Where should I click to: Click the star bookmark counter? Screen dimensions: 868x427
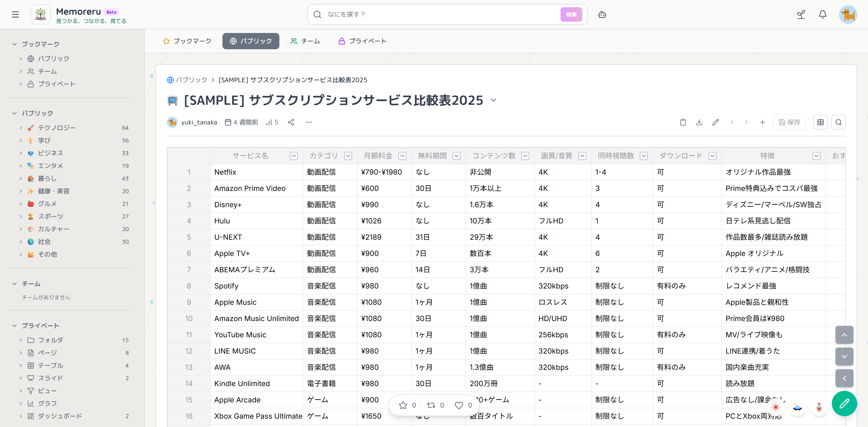[x=407, y=406]
